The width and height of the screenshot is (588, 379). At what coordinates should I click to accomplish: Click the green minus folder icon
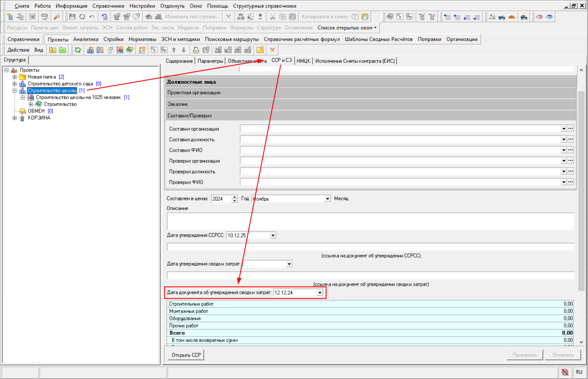point(63,50)
